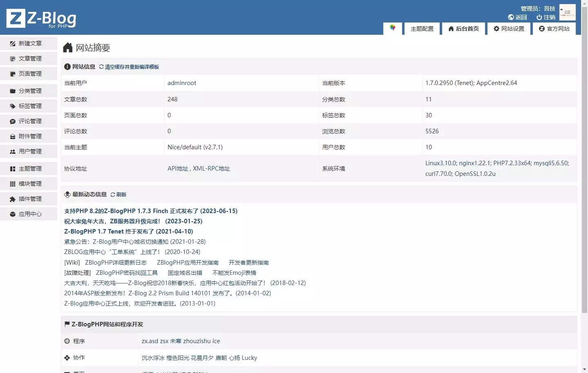Click the Z-Blog logo in header
Screen dimensions: 588x373
pyautogui.click(x=41, y=19)
